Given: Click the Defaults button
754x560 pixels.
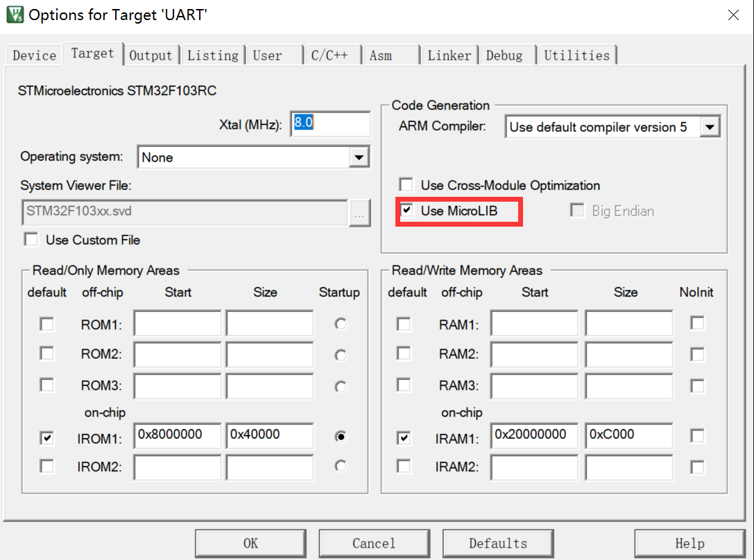Looking at the screenshot, I should click(x=498, y=543).
